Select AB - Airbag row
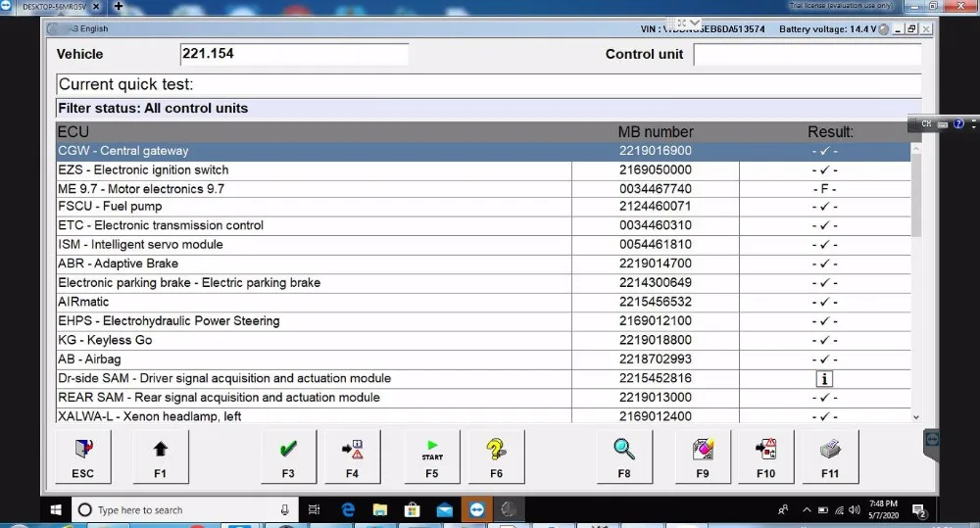The image size is (980, 528). (x=483, y=360)
